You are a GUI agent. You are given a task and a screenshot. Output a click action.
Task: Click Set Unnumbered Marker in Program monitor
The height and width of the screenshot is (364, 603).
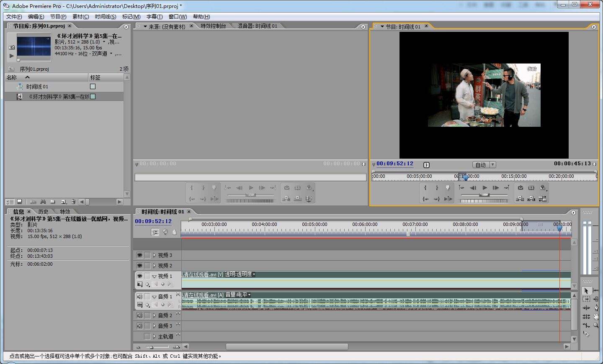(x=448, y=188)
